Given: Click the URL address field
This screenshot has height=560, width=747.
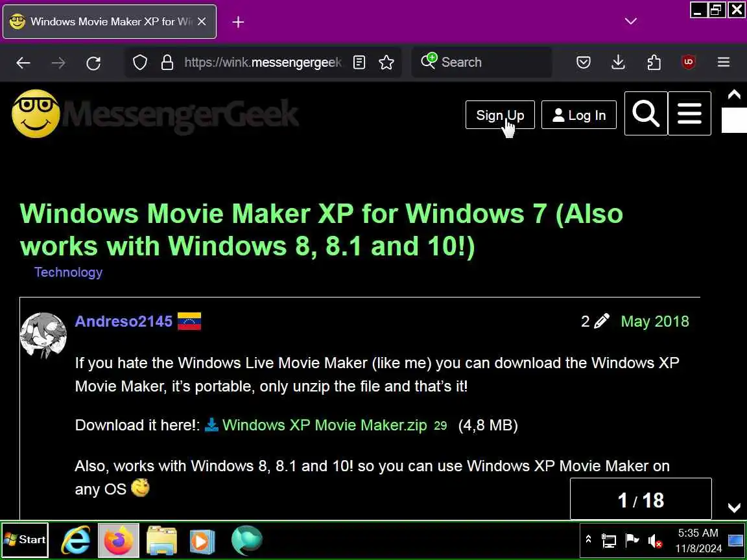Looking at the screenshot, I should coord(263,62).
